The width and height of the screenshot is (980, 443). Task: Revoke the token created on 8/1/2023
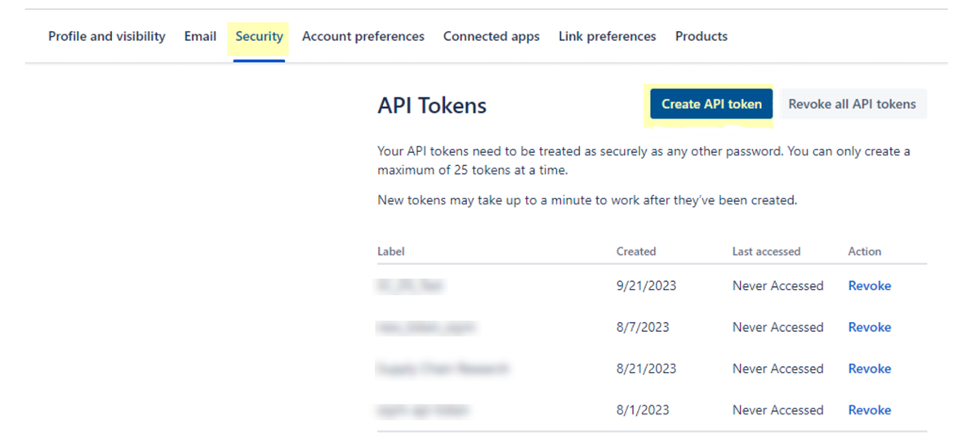(x=869, y=410)
